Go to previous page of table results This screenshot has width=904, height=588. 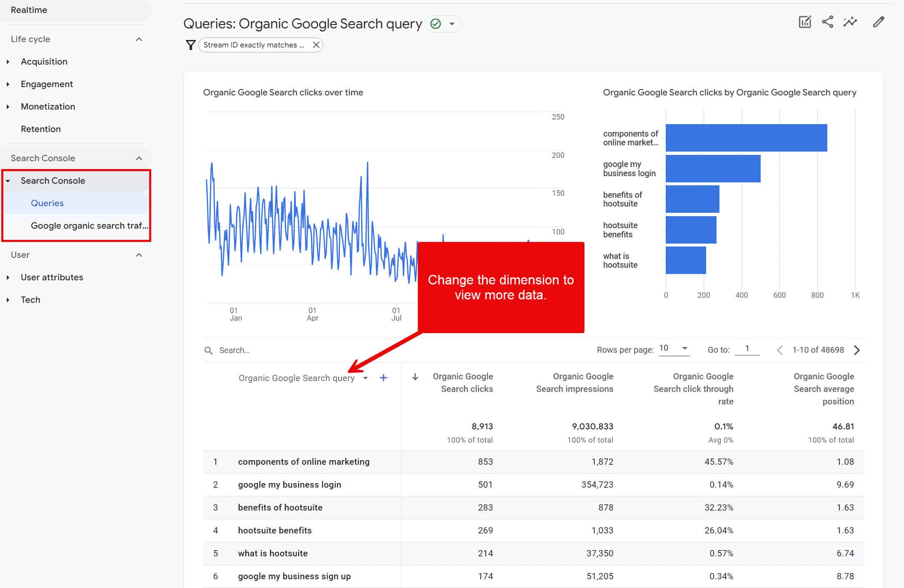click(780, 350)
